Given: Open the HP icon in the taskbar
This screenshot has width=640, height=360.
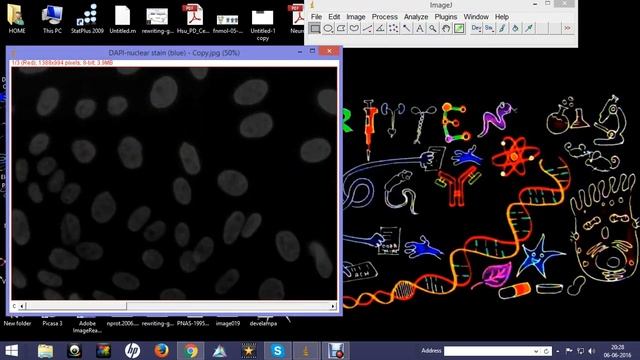Looking at the screenshot, I should pos(132,351).
